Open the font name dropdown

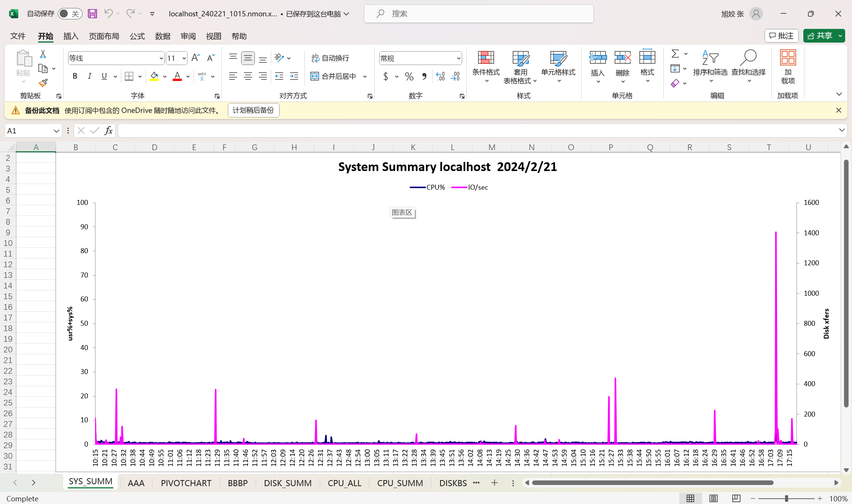pos(161,58)
